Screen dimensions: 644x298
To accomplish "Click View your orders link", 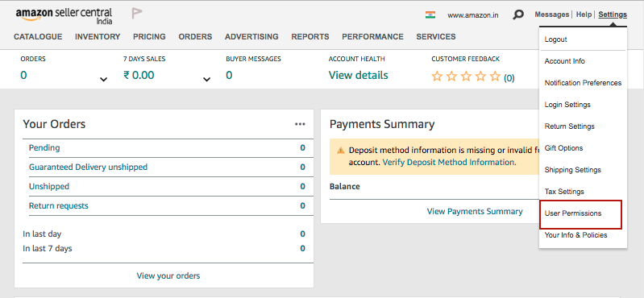I will [x=168, y=275].
